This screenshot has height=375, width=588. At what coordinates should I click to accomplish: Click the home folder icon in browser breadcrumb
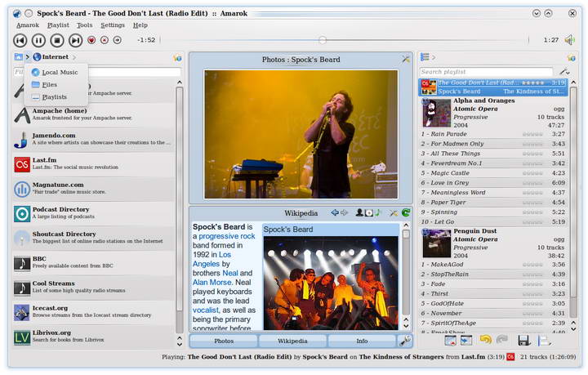18,57
